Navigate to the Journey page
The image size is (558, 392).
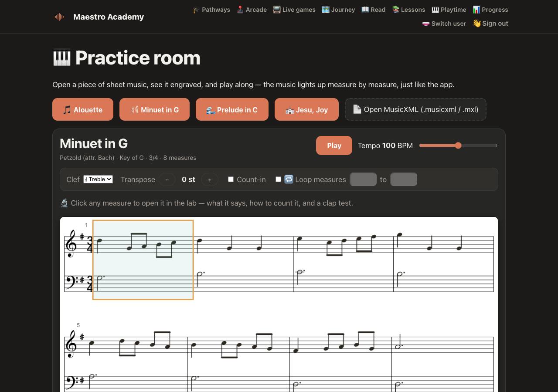(x=338, y=10)
